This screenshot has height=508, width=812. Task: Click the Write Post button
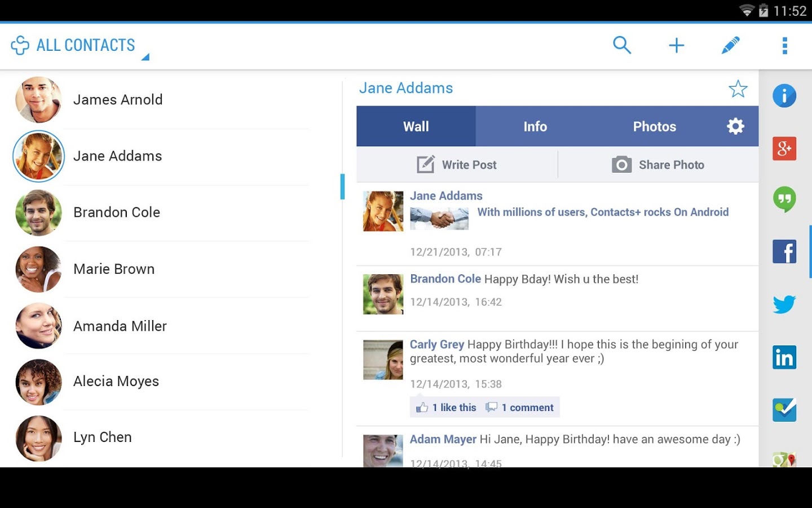457,164
